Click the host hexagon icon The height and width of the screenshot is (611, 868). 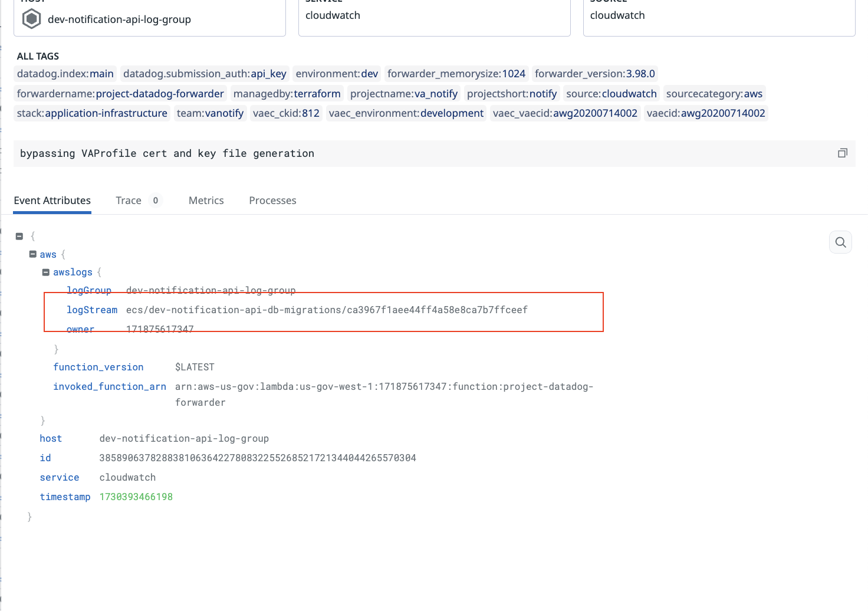pos(31,19)
